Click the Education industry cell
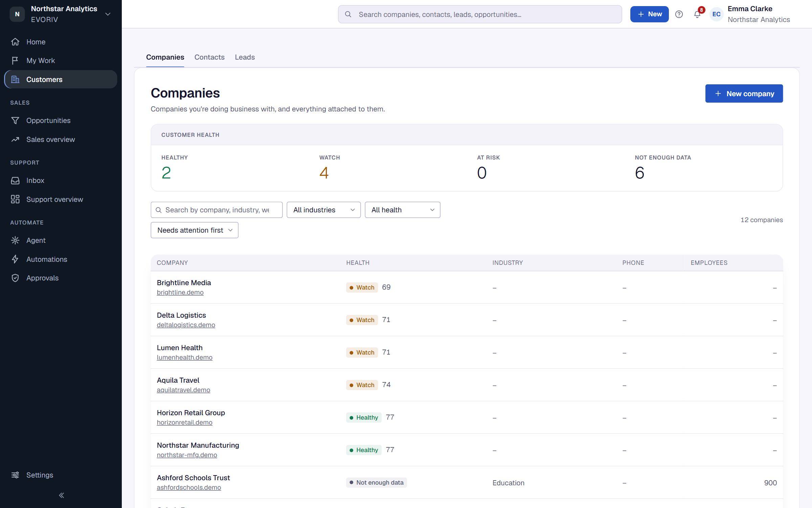 [508, 483]
